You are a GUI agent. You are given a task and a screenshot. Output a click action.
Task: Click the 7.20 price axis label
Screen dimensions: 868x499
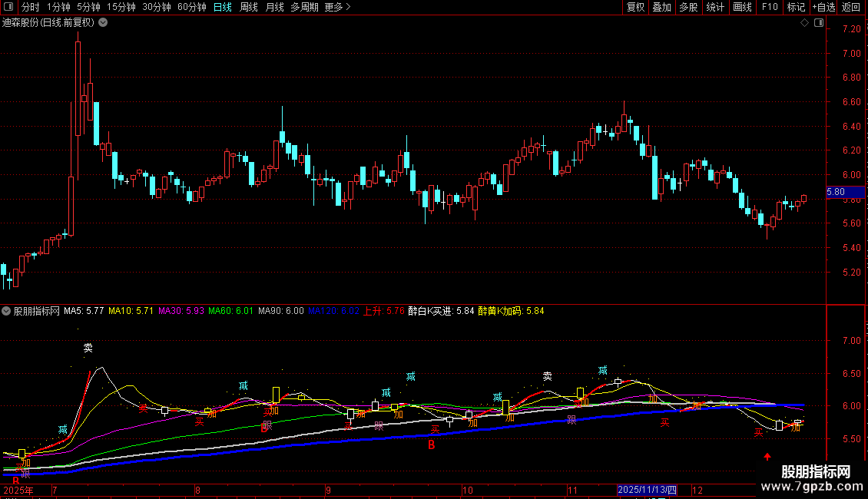tap(851, 28)
